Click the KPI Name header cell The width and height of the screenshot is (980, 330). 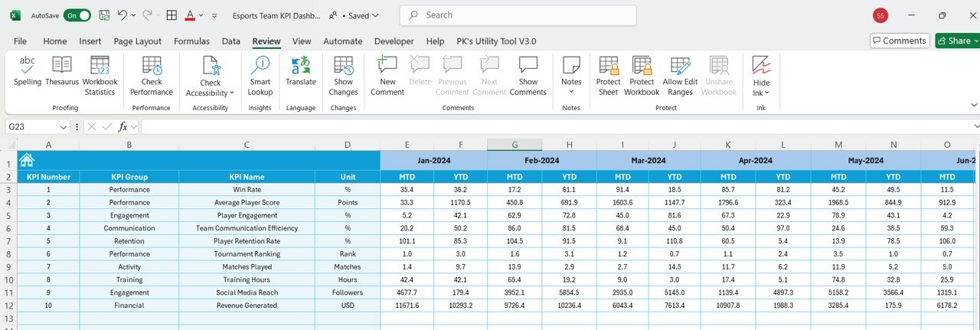247,177
